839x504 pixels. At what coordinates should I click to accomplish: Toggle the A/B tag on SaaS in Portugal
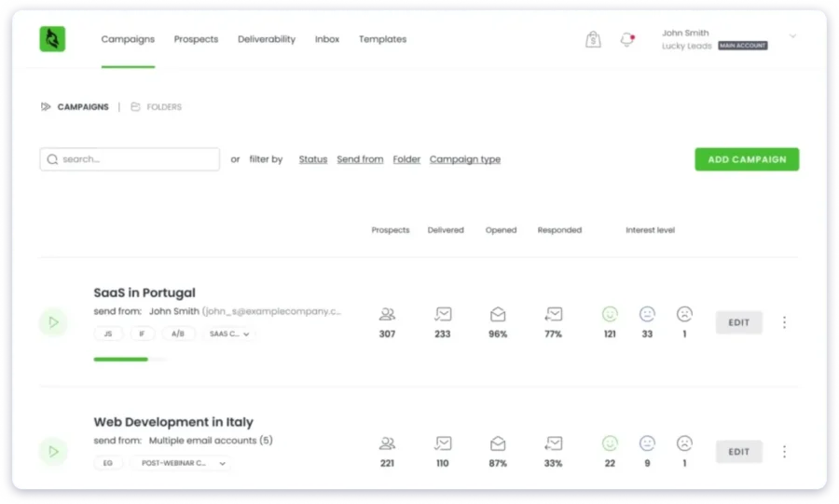pyautogui.click(x=176, y=334)
